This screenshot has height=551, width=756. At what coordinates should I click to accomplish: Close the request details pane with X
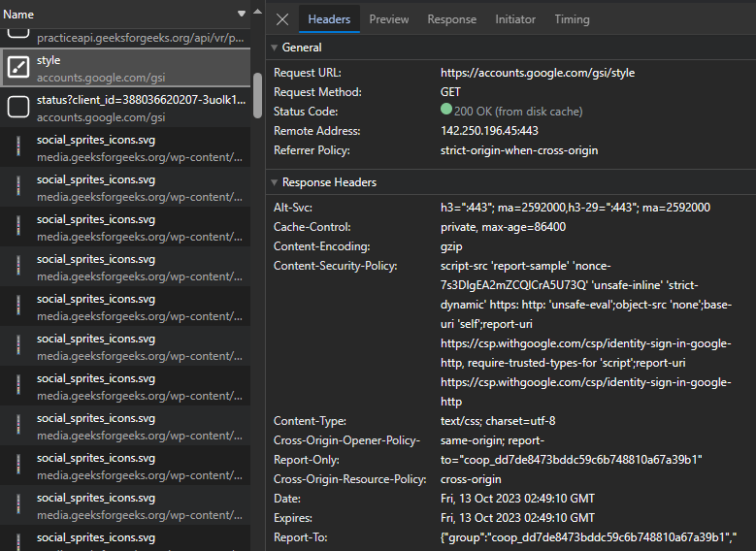pyautogui.click(x=282, y=19)
